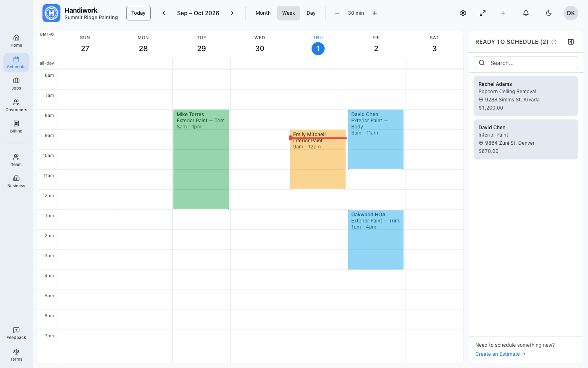Open the DK user avatar menu

click(x=571, y=13)
